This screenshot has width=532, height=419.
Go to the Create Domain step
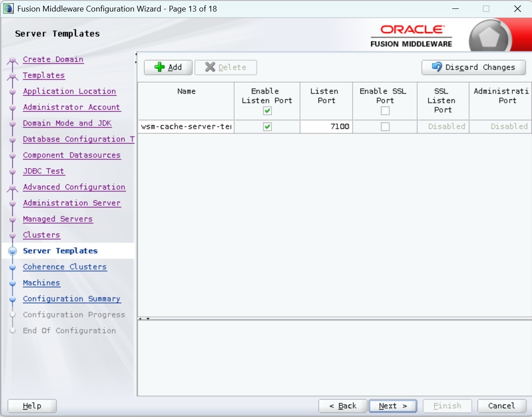(53, 59)
